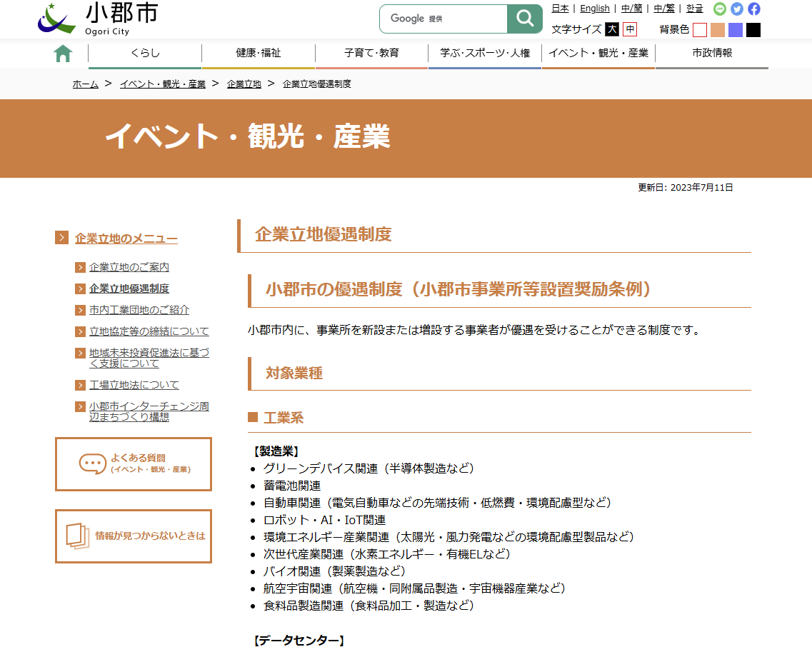Choose black background color swatch

point(753,30)
